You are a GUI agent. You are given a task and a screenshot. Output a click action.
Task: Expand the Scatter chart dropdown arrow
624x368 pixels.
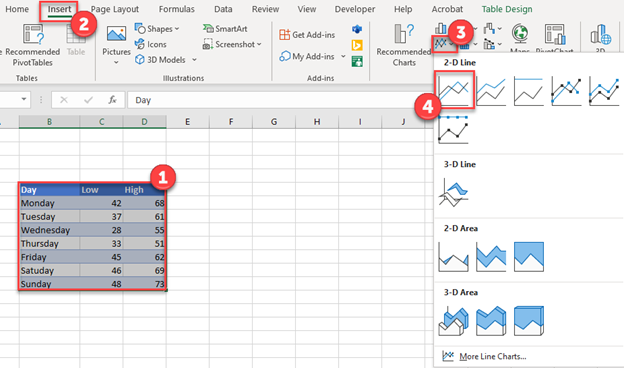[x=500, y=44]
